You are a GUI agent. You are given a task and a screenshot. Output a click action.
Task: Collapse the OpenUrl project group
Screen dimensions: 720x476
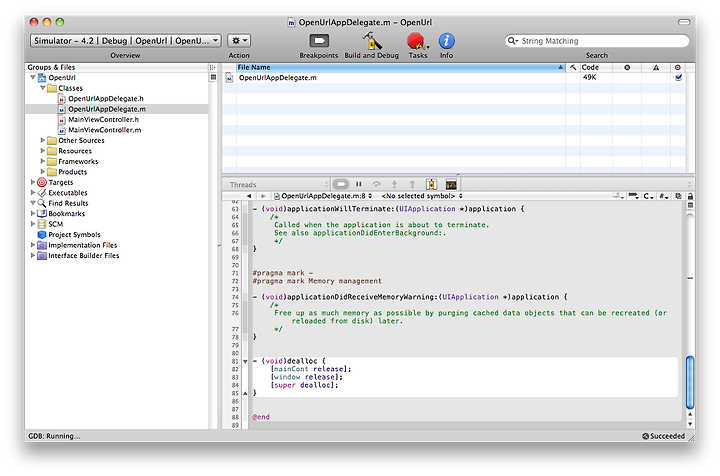coord(33,78)
